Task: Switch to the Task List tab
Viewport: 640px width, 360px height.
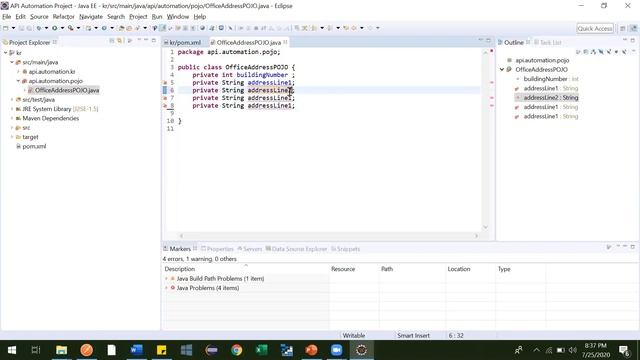Action: pos(547,42)
